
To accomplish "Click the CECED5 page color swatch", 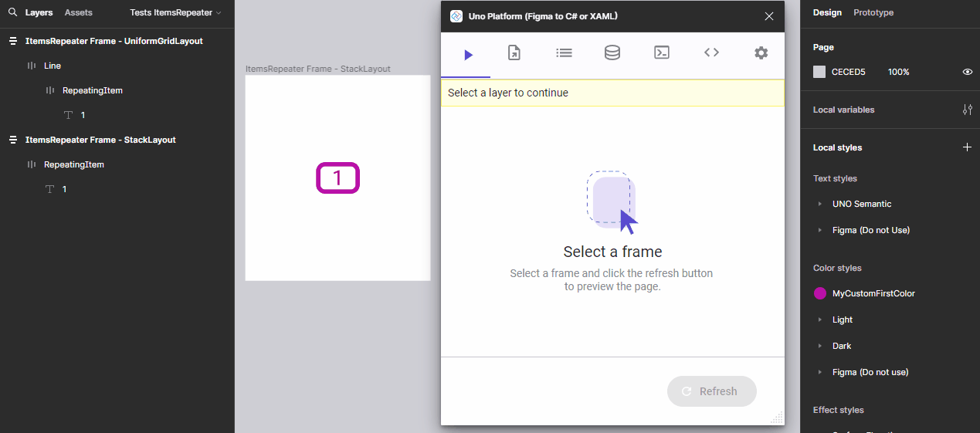I will point(819,72).
